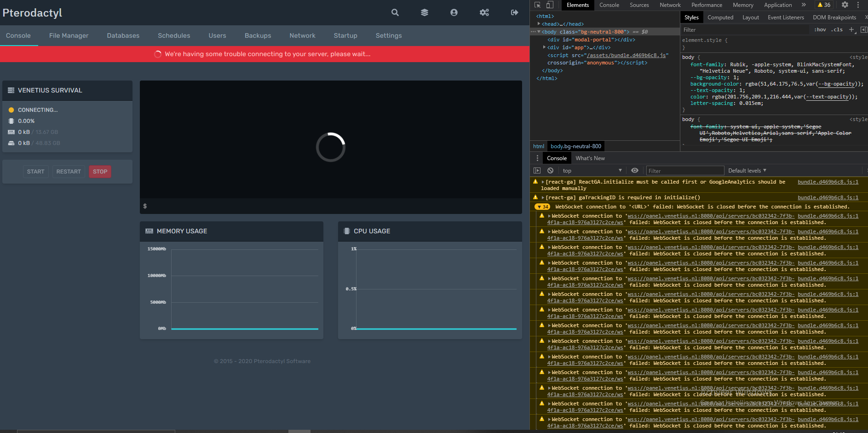
Task: Open the Network tab in DevTools
Action: 670,5
